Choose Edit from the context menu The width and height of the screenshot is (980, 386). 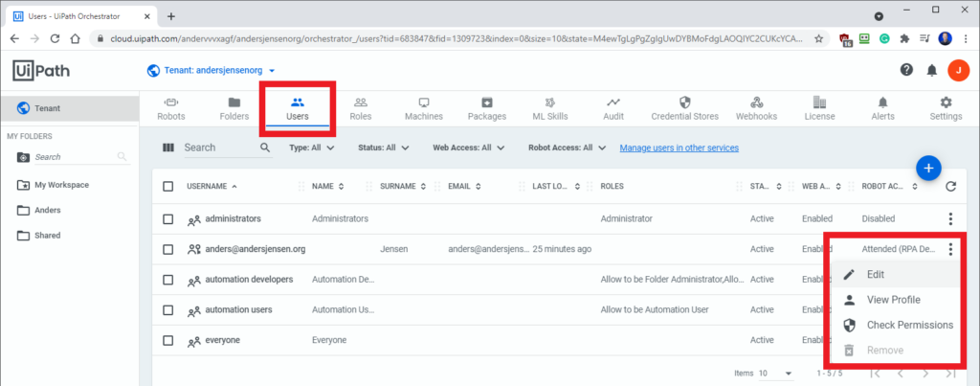click(x=896, y=274)
